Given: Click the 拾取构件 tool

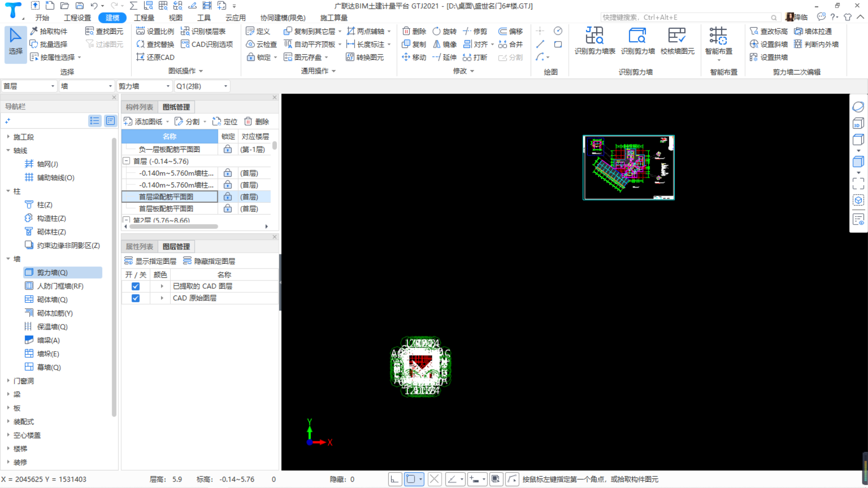Looking at the screenshot, I should coord(49,31).
